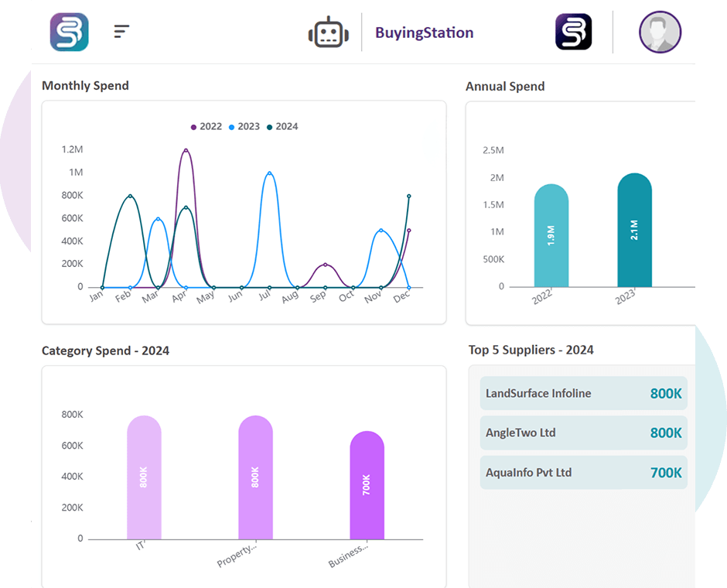This screenshot has height=588, width=727.
Task: Click the IT category spend bar
Action: (x=144, y=478)
